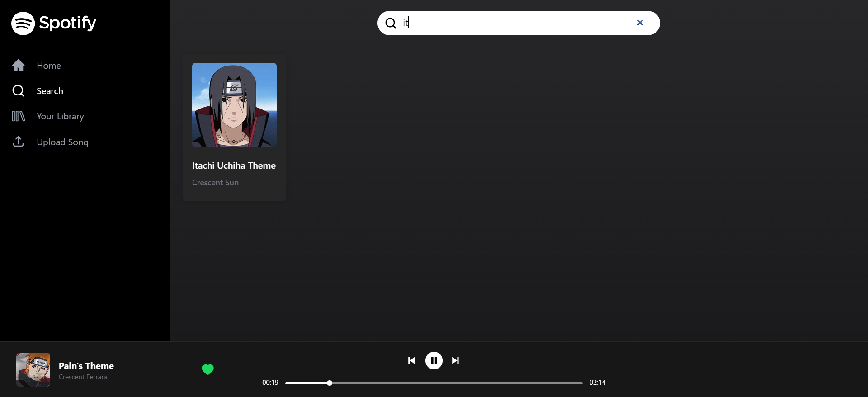Open Your Library from the sidebar
This screenshot has width=868, height=397.
pos(60,116)
